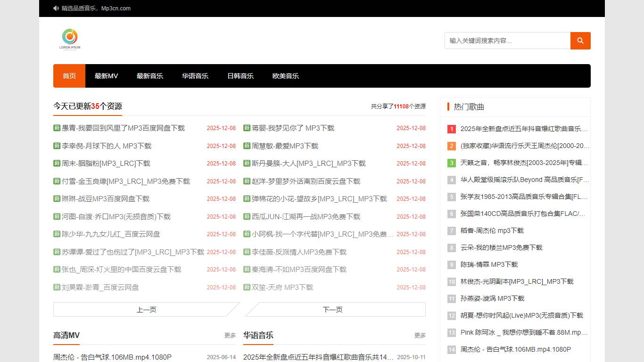Go to the 华语音乐 navigation item
Viewport: 644px width, 362px height.
point(195,76)
